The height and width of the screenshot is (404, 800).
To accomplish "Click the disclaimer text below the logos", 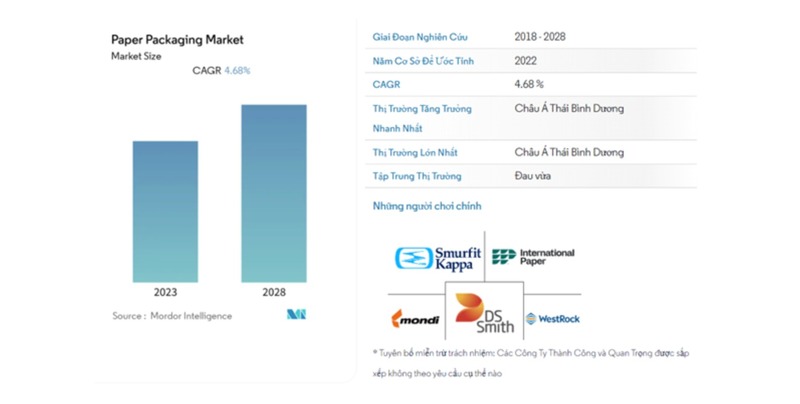I will pos(530,363).
